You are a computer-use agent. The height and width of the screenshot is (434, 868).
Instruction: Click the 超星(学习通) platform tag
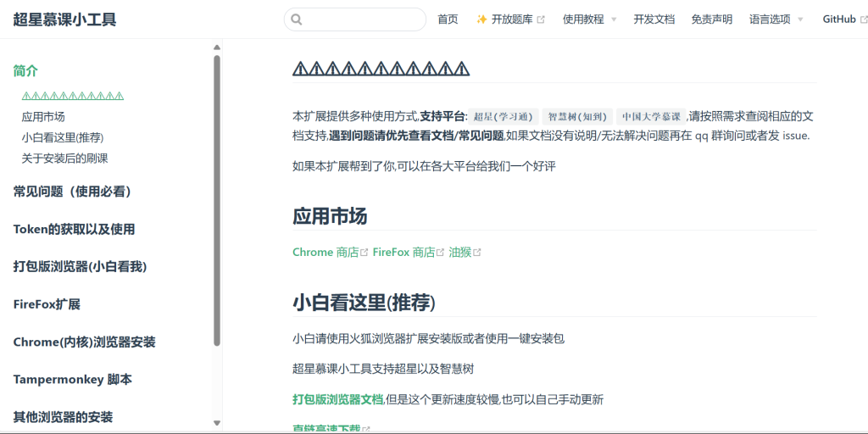504,116
